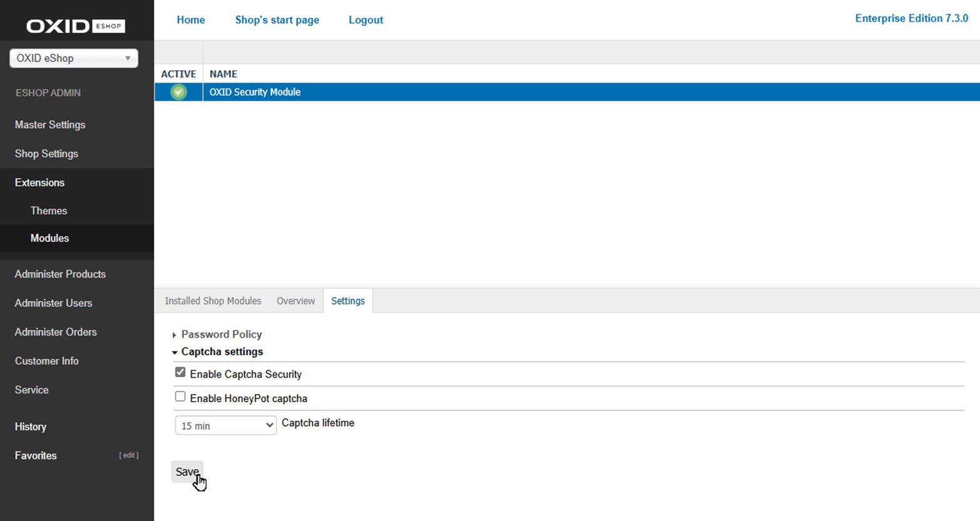Go to Home link

point(191,20)
